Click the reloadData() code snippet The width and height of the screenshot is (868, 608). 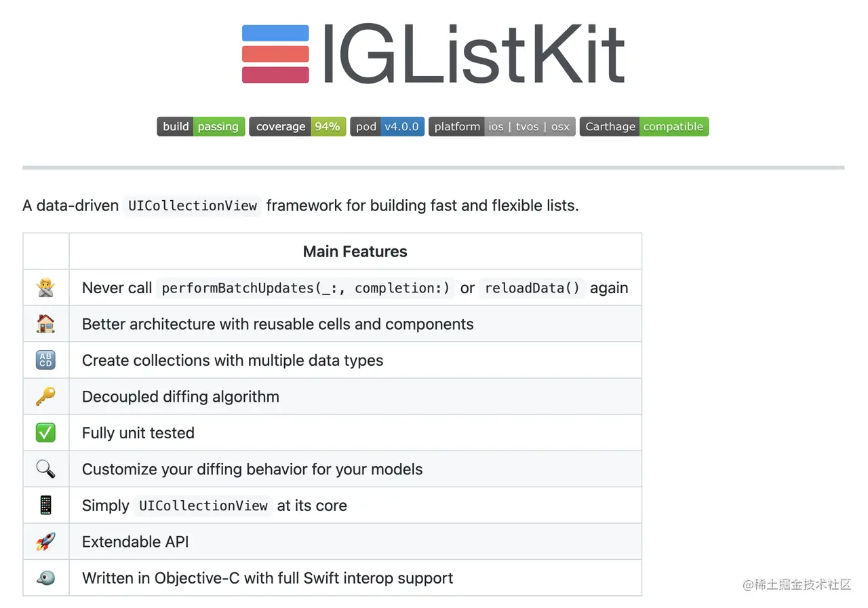pyautogui.click(x=532, y=288)
